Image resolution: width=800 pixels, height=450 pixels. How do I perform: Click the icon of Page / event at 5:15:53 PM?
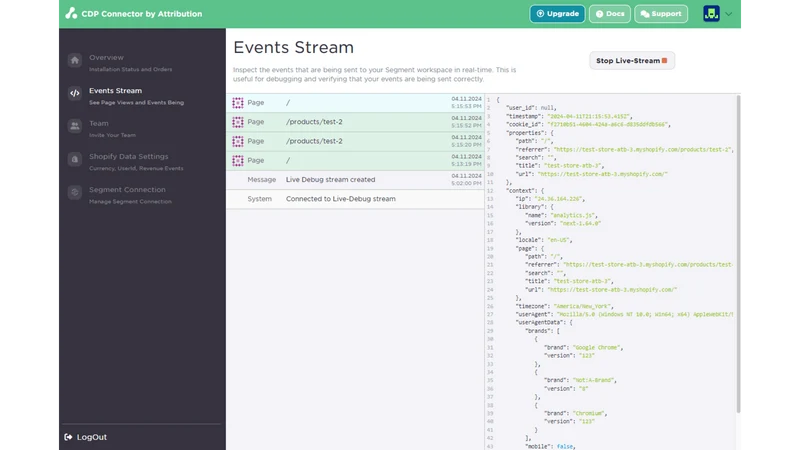pyautogui.click(x=238, y=103)
